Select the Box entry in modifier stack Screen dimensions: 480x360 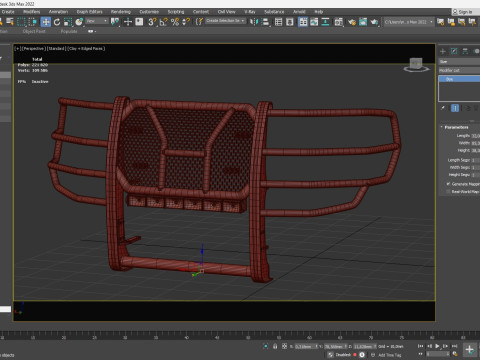[460, 79]
